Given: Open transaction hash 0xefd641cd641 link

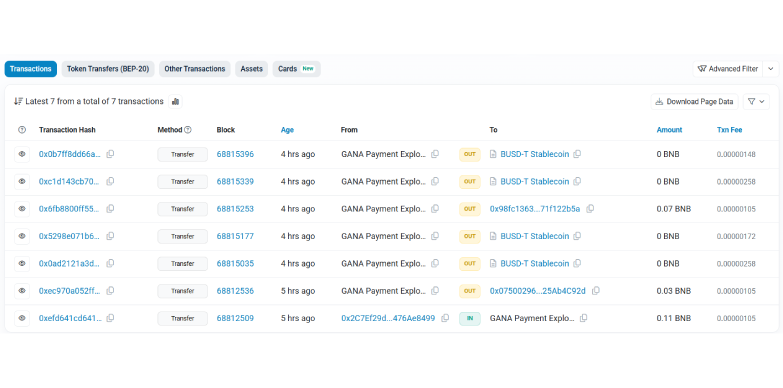Looking at the screenshot, I should (70, 318).
